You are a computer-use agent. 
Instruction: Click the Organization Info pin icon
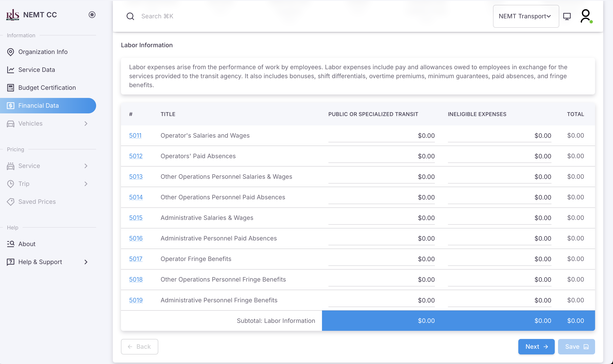[11, 52]
